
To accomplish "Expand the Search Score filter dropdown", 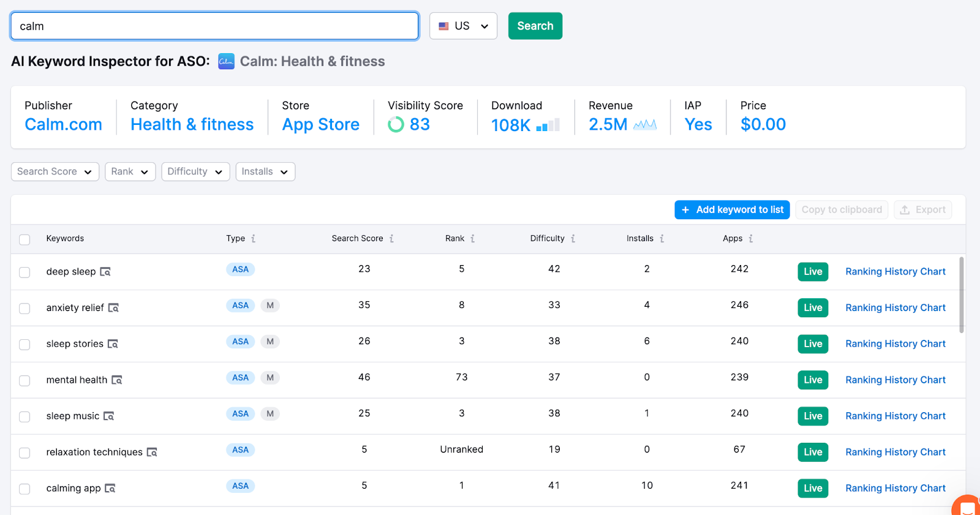I will click(x=55, y=171).
